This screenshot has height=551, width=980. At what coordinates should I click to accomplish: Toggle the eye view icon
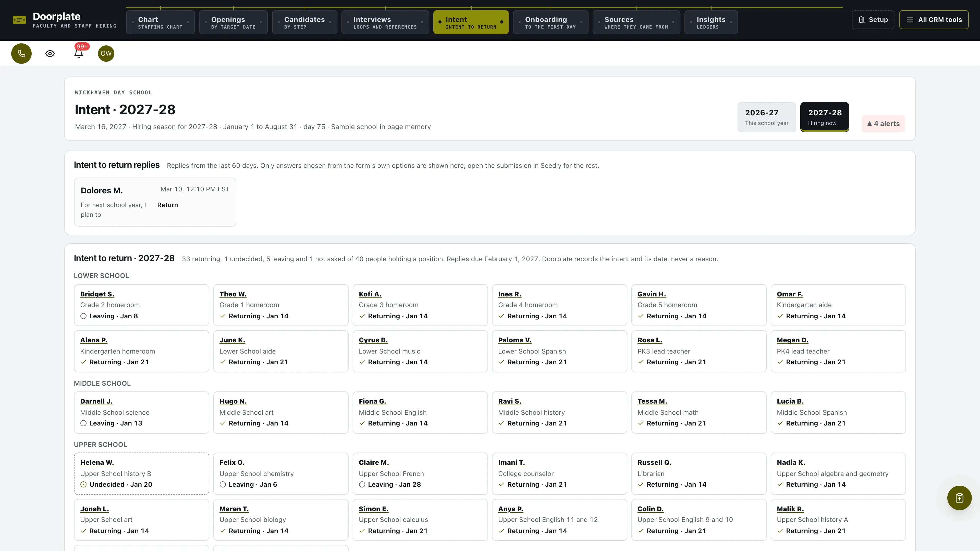click(x=50, y=54)
